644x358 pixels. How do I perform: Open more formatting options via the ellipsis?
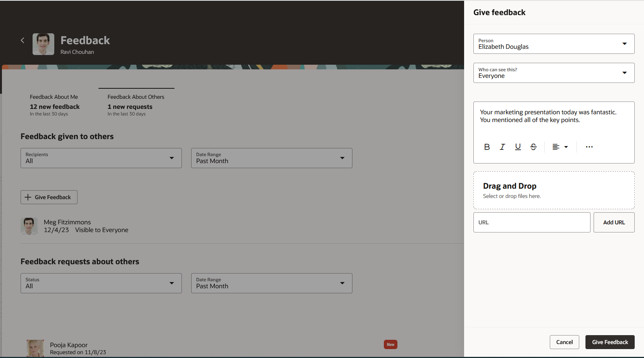(x=589, y=147)
